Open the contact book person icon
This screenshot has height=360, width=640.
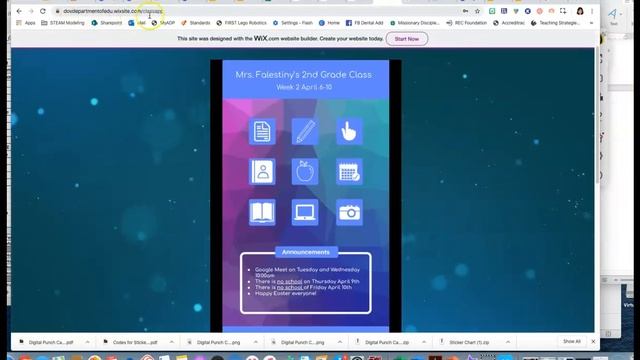click(x=262, y=171)
